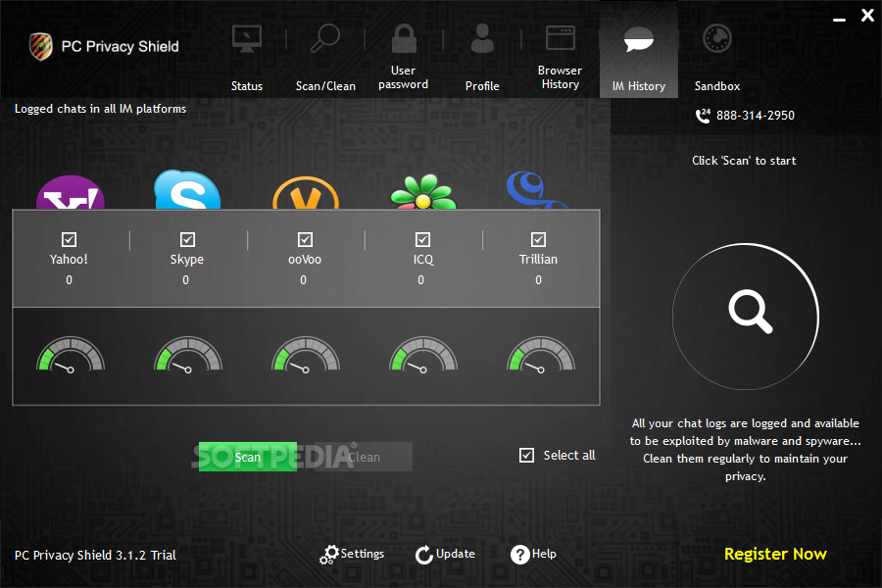
Task: Uncheck the ICQ checkbox
Action: pos(422,240)
